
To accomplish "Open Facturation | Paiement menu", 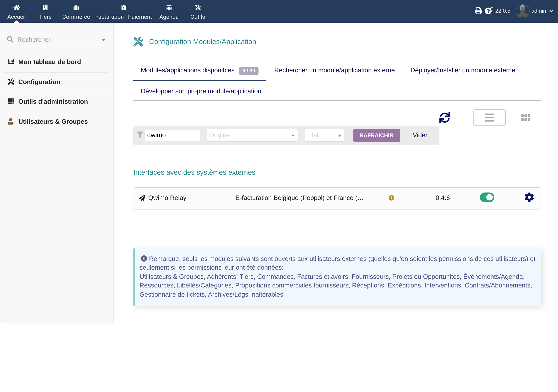I will pyautogui.click(x=123, y=12).
